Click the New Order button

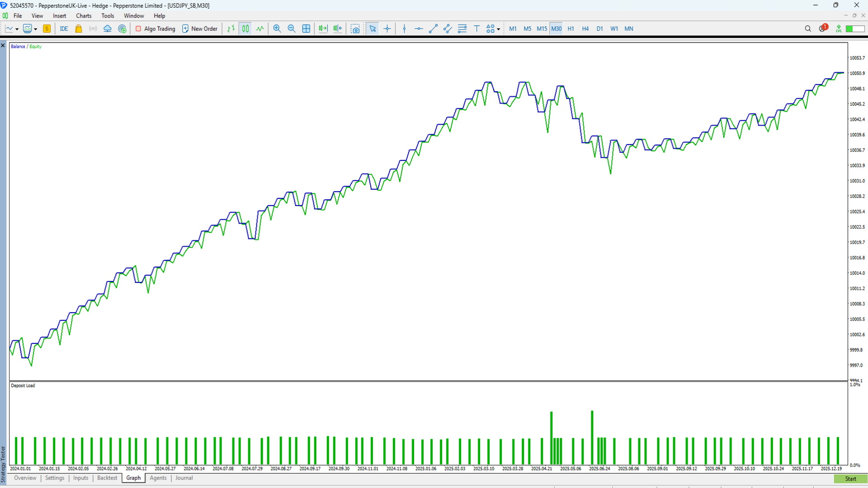pyautogui.click(x=200, y=28)
